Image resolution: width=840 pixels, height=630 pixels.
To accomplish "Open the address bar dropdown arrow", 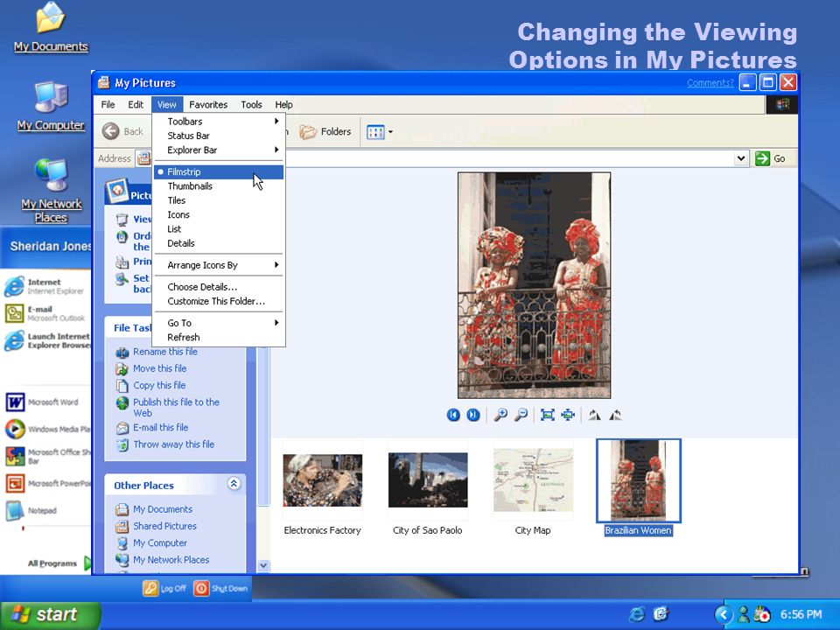I will click(x=741, y=158).
